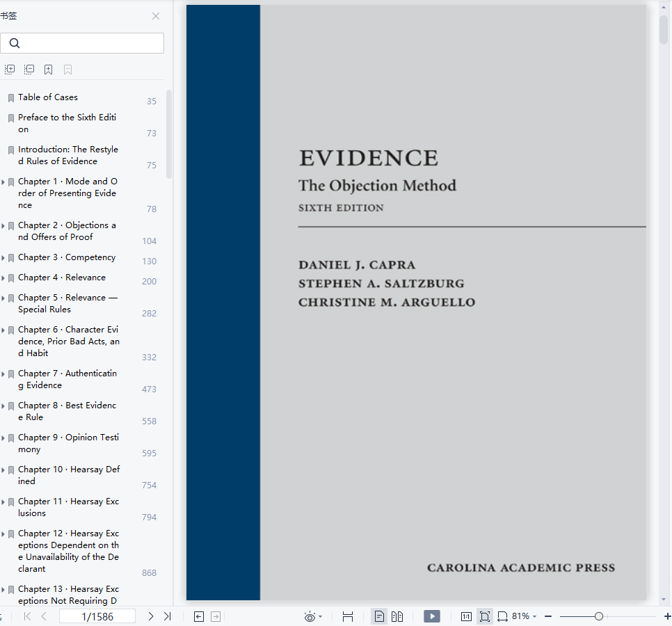672x626 pixels.
Task: Open Introduction: The Restyled Rules bookmark
Action: (x=68, y=155)
